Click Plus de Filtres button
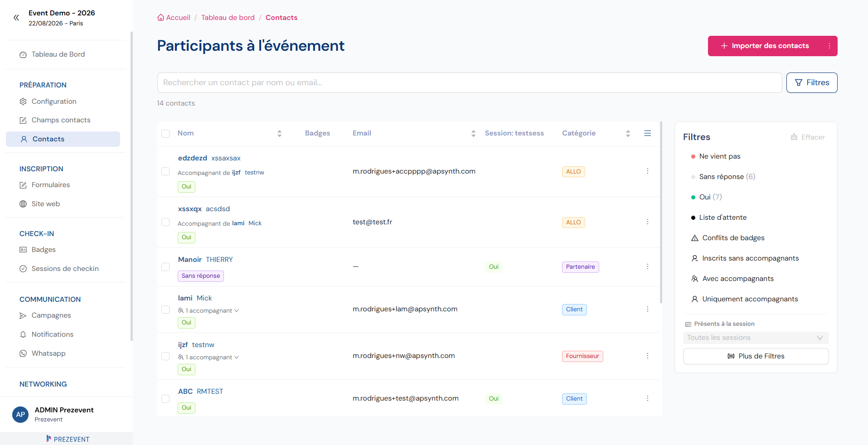Image resolution: width=868 pixels, height=445 pixels. 756,356
